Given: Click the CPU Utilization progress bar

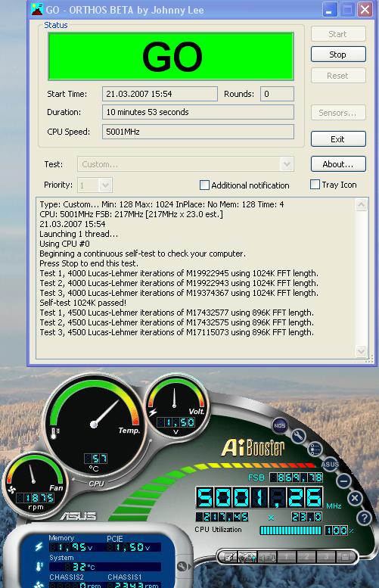Looking at the screenshot, I should click(x=291, y=530).
